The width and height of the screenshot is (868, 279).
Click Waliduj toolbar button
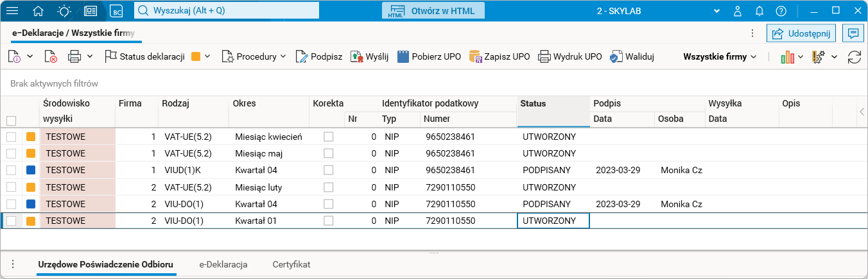pos(632,56)
